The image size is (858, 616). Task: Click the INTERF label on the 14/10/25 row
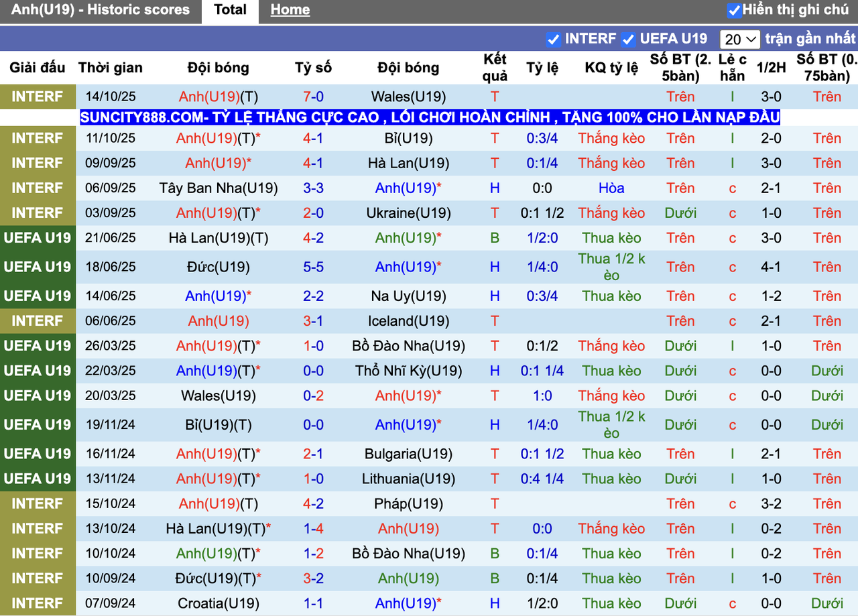coord(38,97)
